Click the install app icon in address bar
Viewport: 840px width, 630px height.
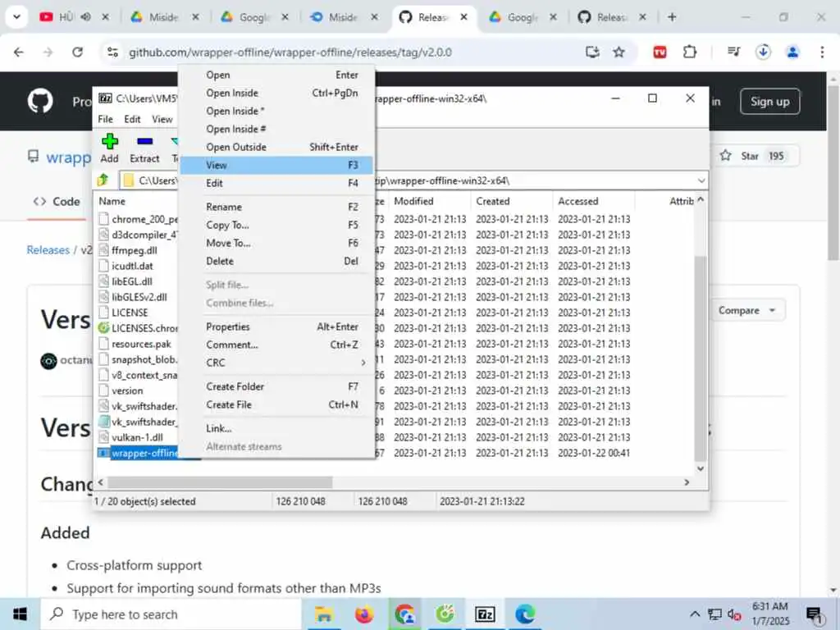click(592, 52)
